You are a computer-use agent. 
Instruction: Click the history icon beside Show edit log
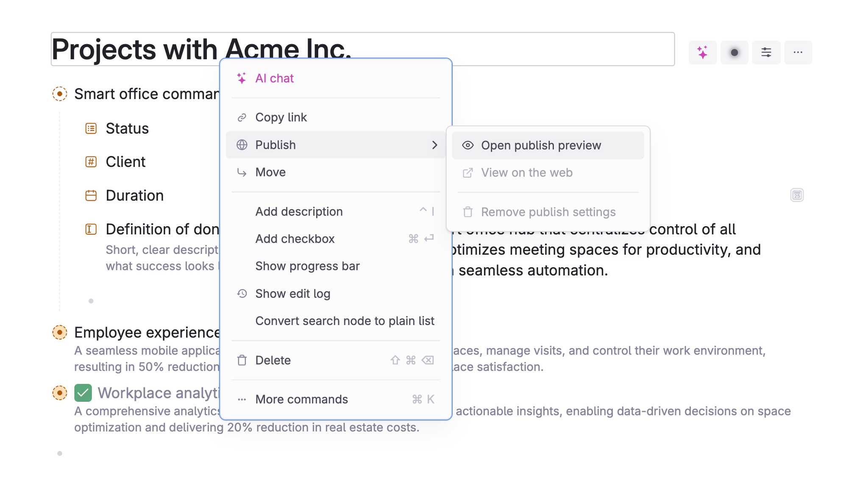(x=242, y=294)
